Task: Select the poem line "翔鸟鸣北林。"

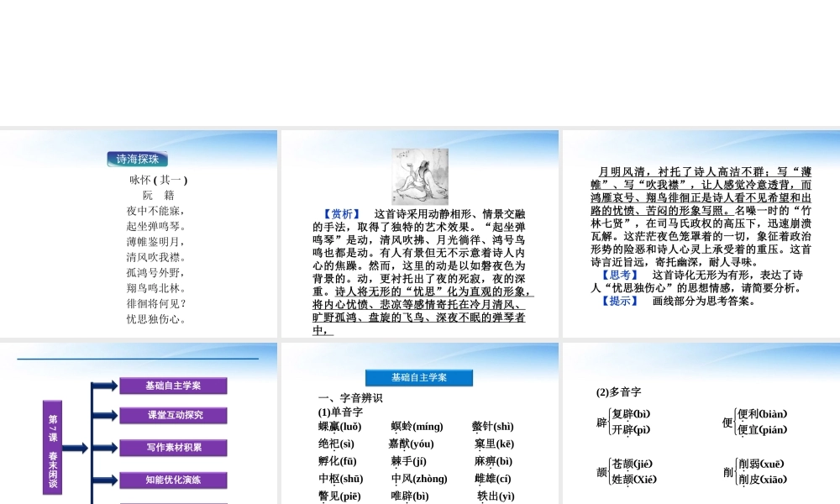Action: (156, 289)
